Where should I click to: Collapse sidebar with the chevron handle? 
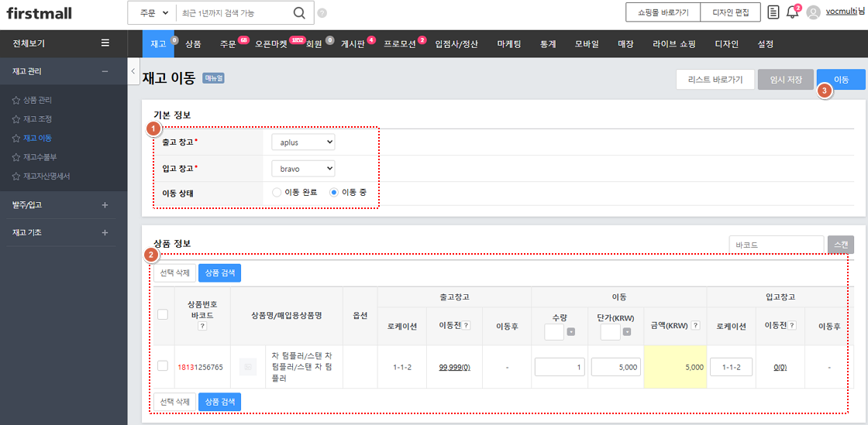tap(133, 71)
